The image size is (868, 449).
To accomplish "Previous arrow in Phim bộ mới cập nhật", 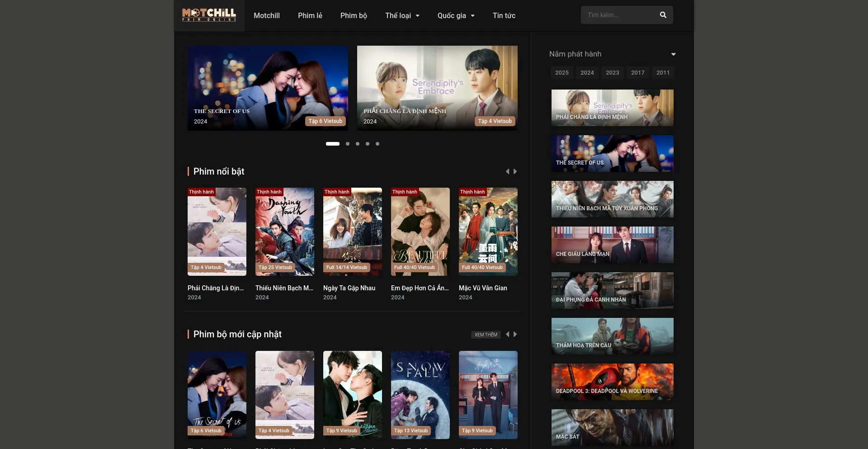I will click(507, 334).
